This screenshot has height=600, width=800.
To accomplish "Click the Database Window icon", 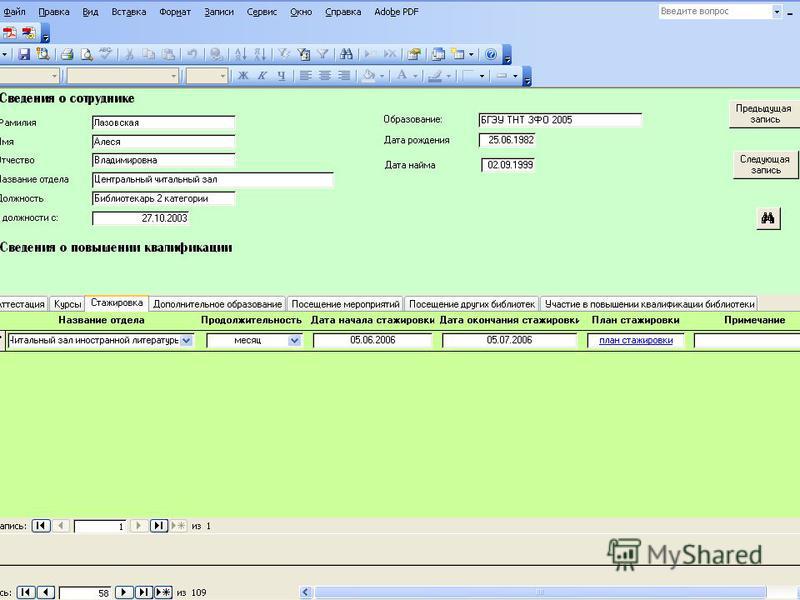I will (438, 54).
